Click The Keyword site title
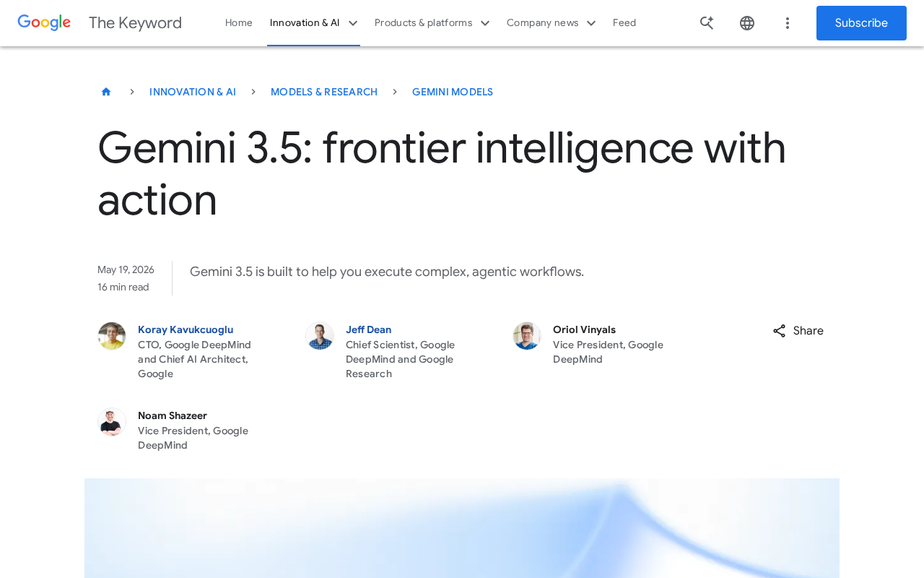The image size is (924, 578). click(x=135, y=23)
